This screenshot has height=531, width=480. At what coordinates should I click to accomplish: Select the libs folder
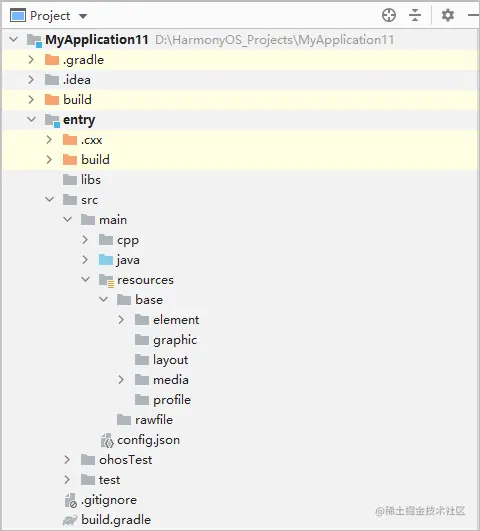click(x=82, y=180)
